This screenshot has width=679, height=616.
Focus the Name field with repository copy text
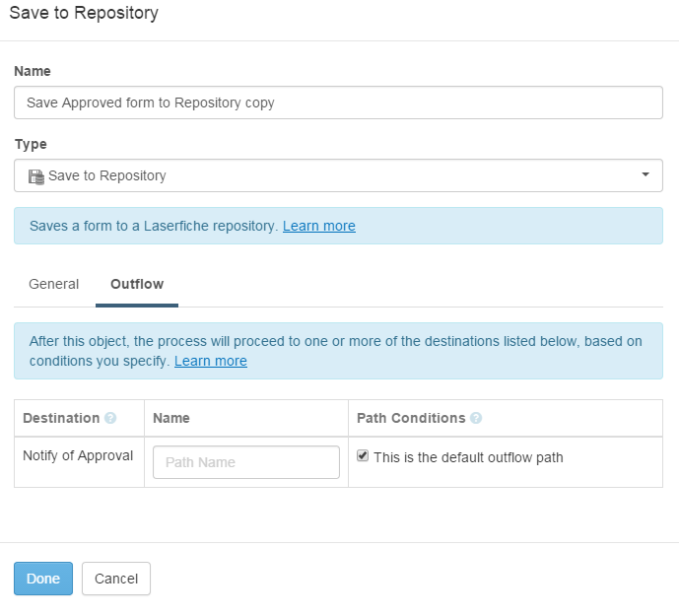click(338, 103)
